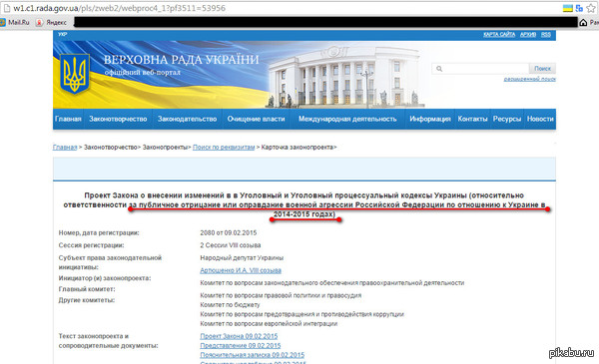Screen dimensions: 599x364
Task: Click the ВЕРХОВНА РАДА УКРАЇНИ banner title
Action: [182, 60]
